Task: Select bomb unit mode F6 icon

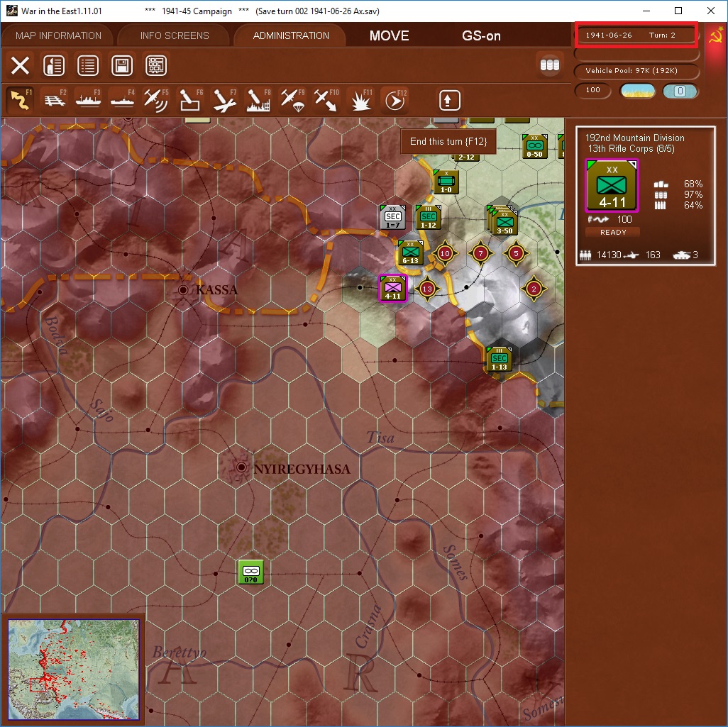Action: pyautogui.click(x=190, y=100)
